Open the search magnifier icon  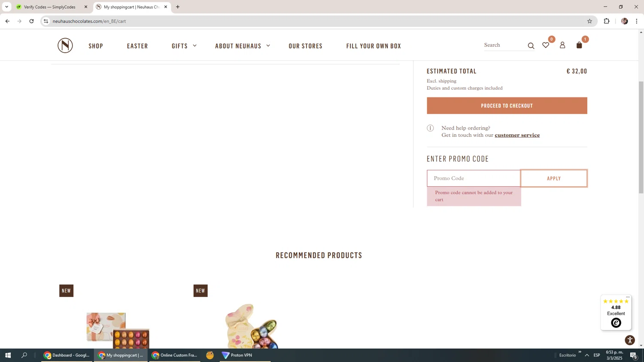tap(531, 46)
